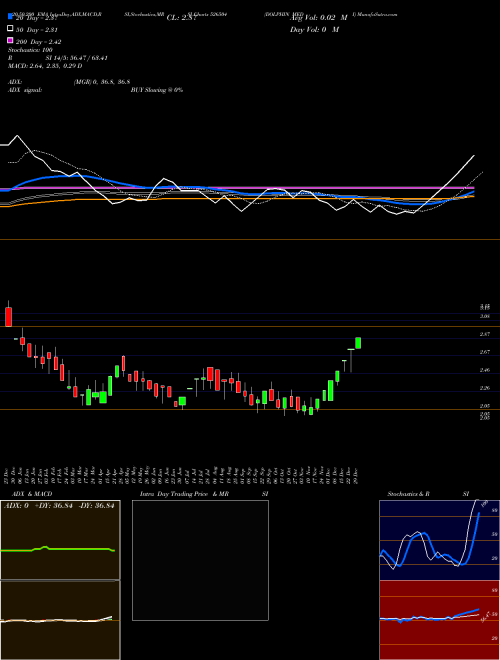Click the blue 20 Day legend swatch
Image resolution: width=500 pixels, height=660 pixels.
(x=10, y=17)
